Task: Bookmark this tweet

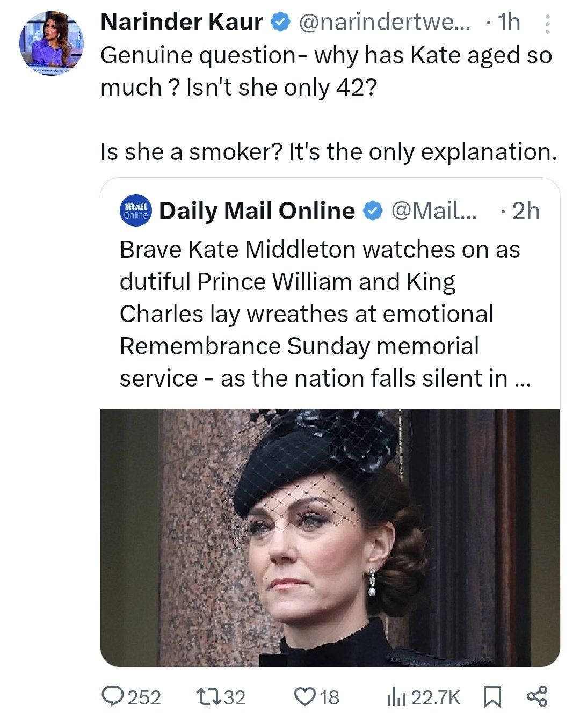Action: point(492,697)
